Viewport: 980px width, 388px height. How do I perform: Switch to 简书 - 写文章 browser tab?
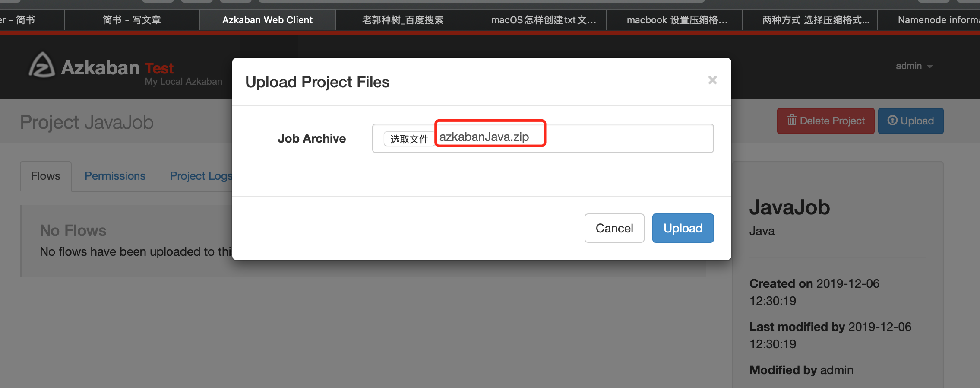tap(132, 20)
